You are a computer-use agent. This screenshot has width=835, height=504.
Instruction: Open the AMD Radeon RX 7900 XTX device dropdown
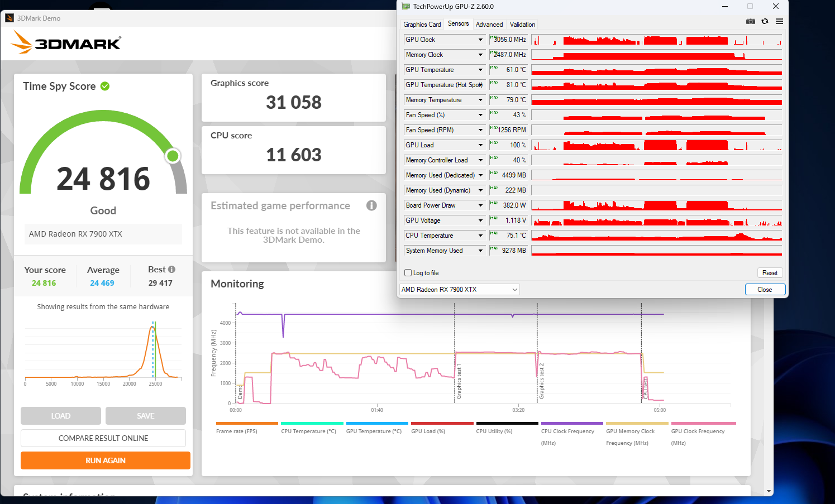click(460, 289)
